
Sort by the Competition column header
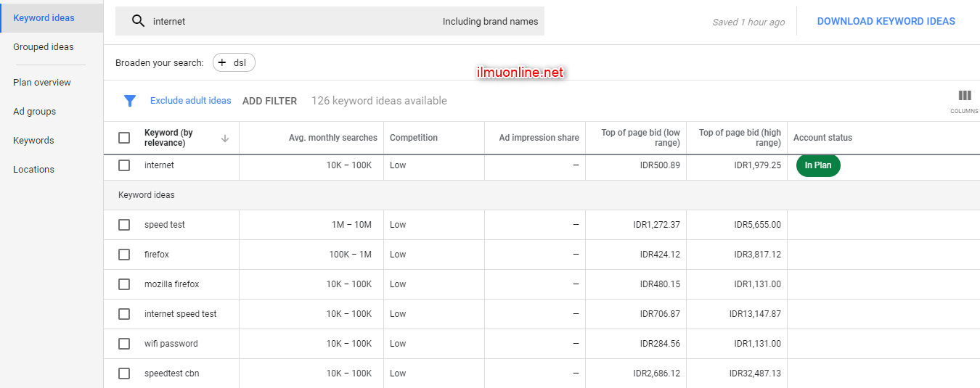(x=414, y=138)
